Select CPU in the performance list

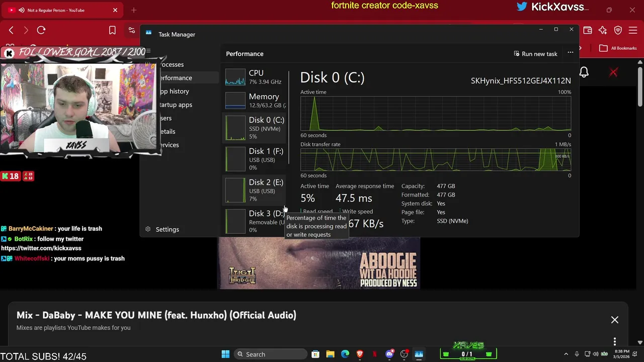point(255,77)
